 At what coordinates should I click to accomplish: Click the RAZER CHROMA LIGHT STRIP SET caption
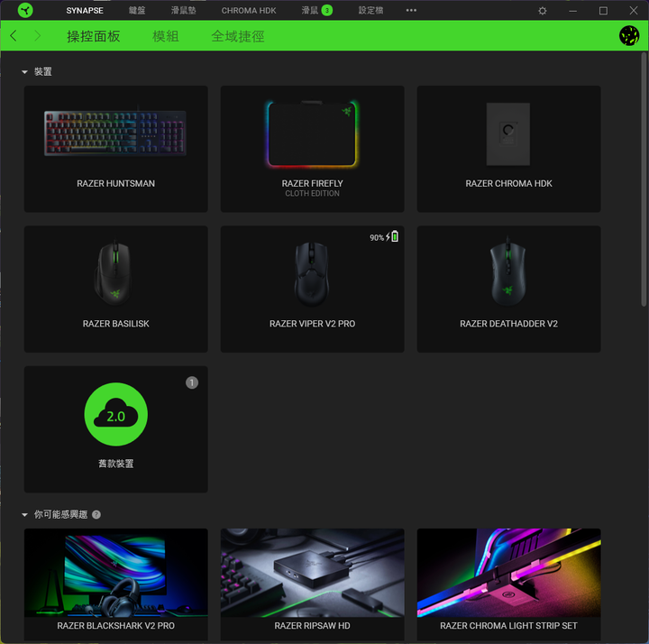(x=508, y=626)
